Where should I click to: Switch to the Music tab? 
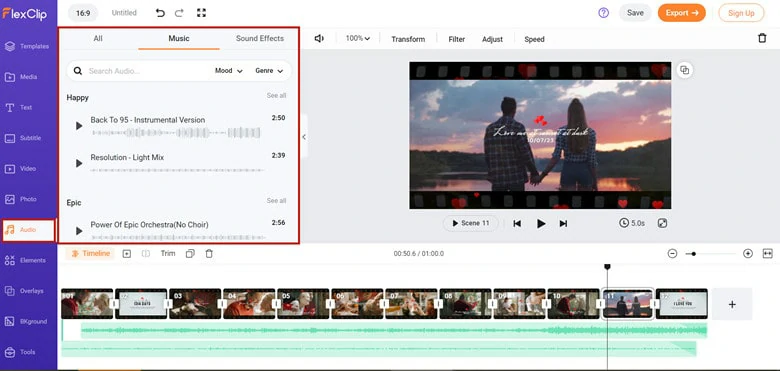point(179,38)
